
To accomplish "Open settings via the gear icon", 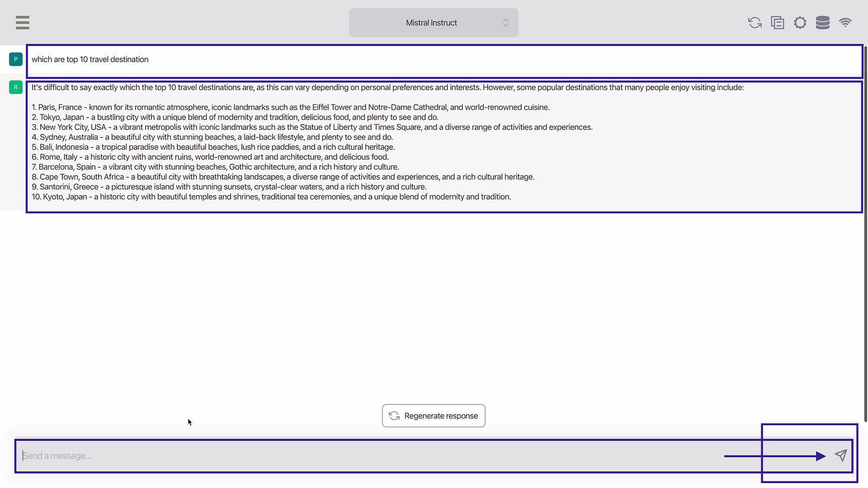I will click(x=800, y=22).
